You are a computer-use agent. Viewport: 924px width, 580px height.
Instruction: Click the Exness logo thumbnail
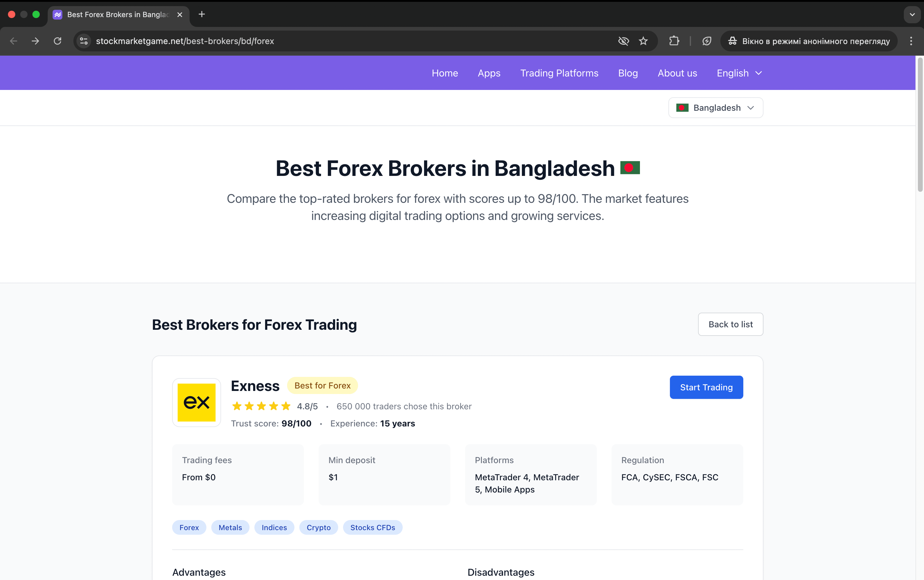(197, 402)
